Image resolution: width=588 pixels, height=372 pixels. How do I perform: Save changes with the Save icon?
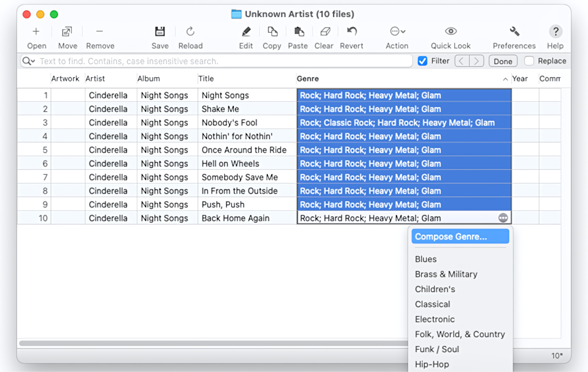pyautogui.click(x=160, y=32)
